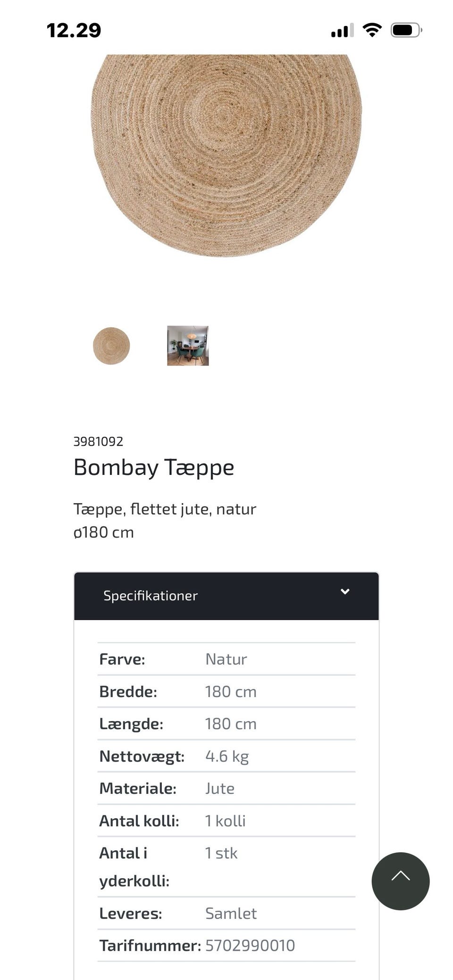Tap the scroll-to-top arrow button

click(400, 881)
